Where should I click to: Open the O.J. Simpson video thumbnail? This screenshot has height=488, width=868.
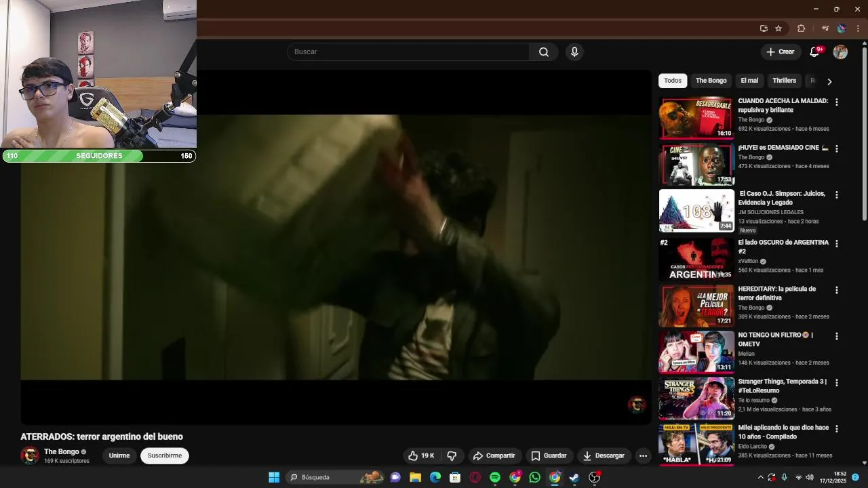tap(696, 211)
